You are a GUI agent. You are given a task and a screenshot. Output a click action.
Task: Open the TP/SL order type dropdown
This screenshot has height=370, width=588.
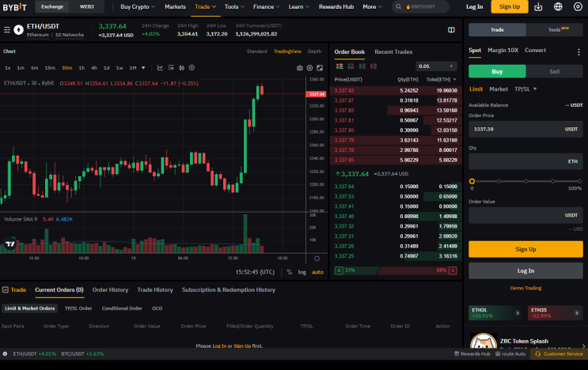coord(525,89)
